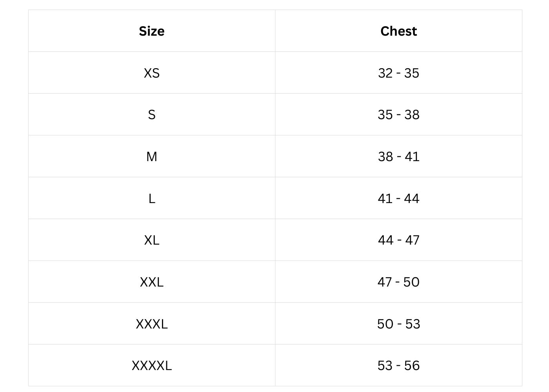
Task: Select the XXXXL size cell
Action: 152,365
